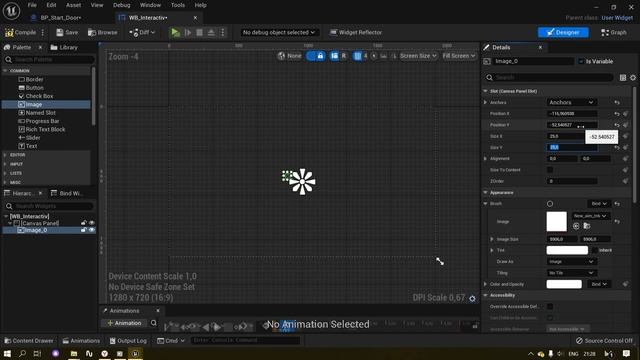Open details panel settings gear
The height and width of the screenshot is (360, 640).
[x=633, y=78]
